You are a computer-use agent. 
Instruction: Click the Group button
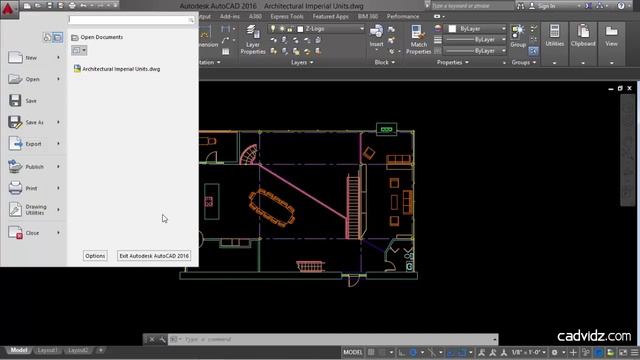pos(518,36)
